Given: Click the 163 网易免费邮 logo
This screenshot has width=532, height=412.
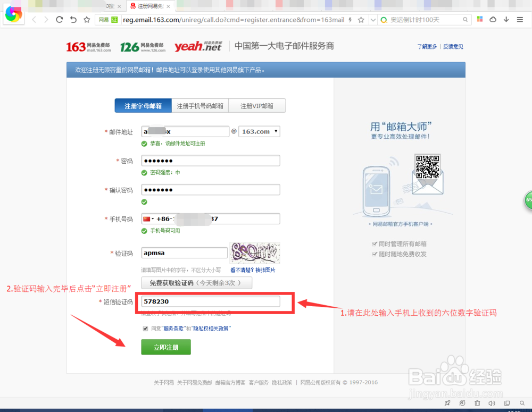Looking at the screenshot, I should coord(88,47).
